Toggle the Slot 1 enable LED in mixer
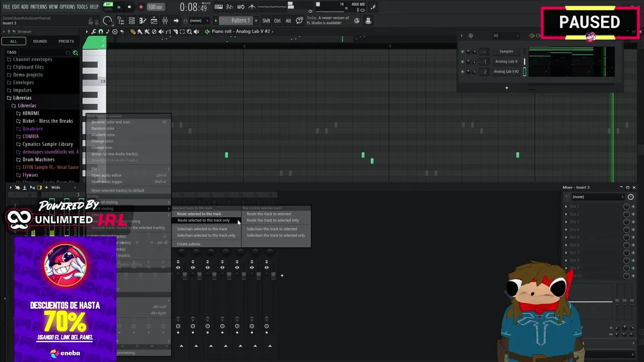 633,207
